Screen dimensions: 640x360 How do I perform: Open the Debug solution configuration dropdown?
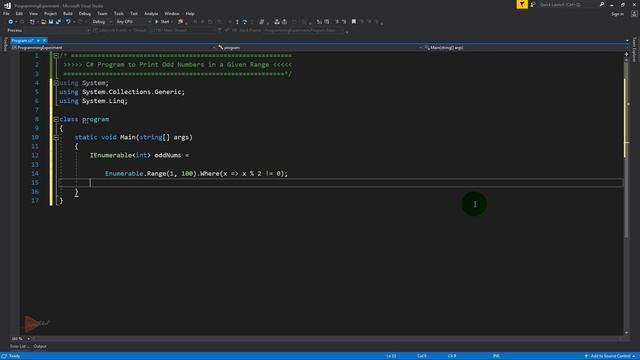click(102, 22)
